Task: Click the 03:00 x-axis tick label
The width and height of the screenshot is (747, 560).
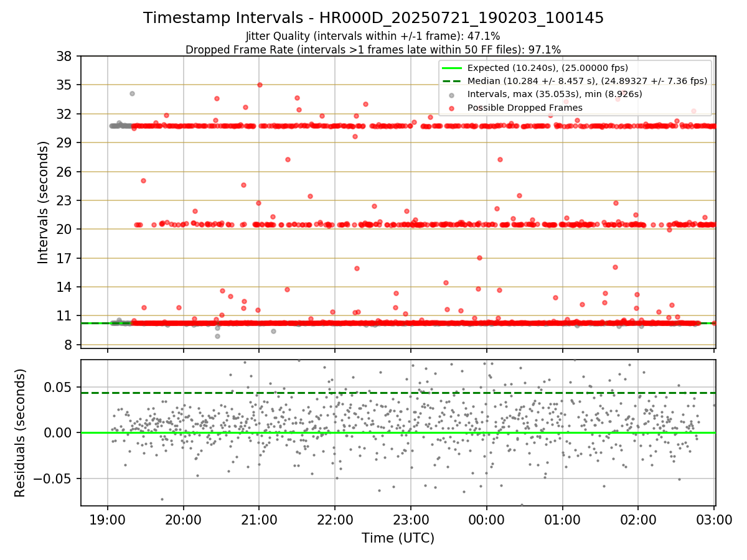Action: pos(714,520)
